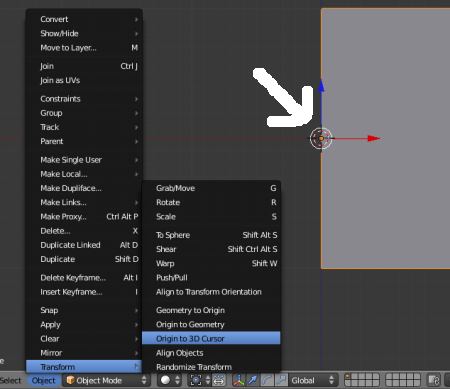Click the red X axis arrow handle
Viewport: 450px width, 389px height.
(x=374, y=138)
